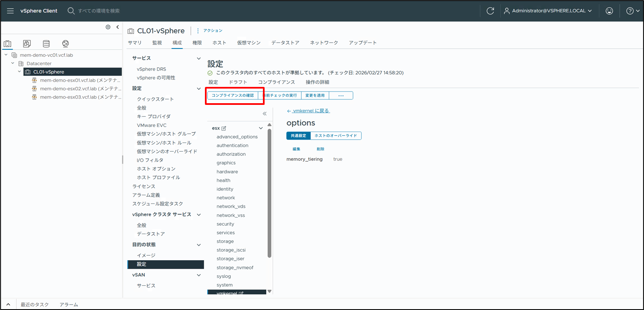Open the feedback smiley icon
Image resolution: width=644 pixels, height=310 pixels.
609,10
